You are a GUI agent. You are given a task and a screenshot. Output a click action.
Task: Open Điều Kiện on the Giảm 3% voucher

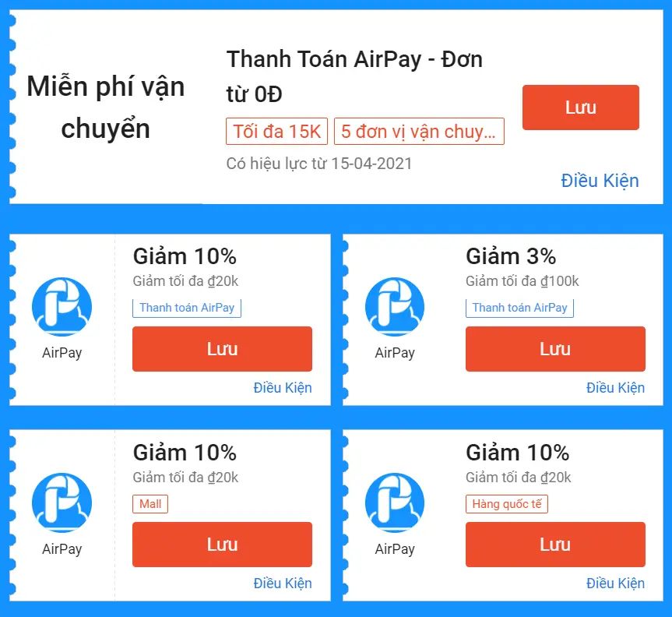point(616,387)
